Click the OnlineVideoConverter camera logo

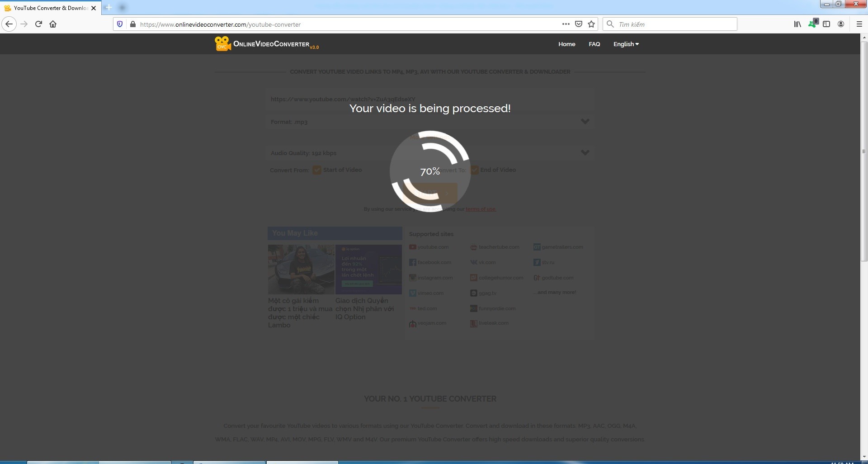click(x=222, y=43)
